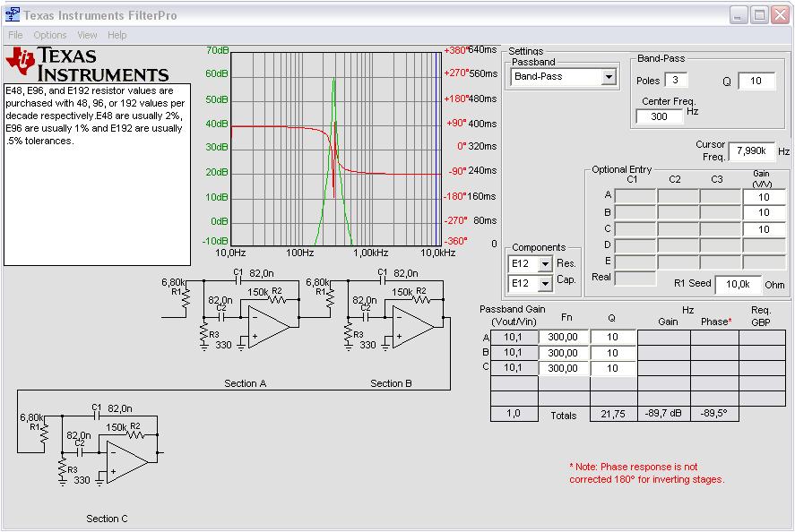Click Optional Entry gain field for row C
This screenshot has height=532, width=795.
pos(764,229)
